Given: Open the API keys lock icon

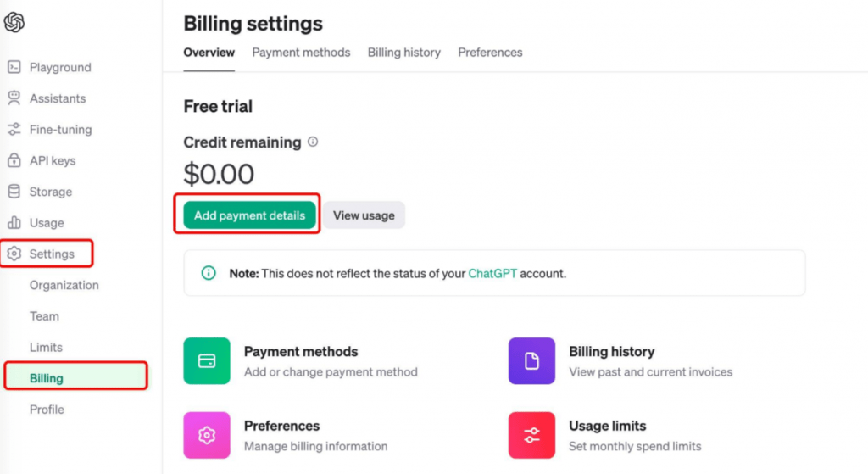Looking at the screenshot, I should pos(14,160).
